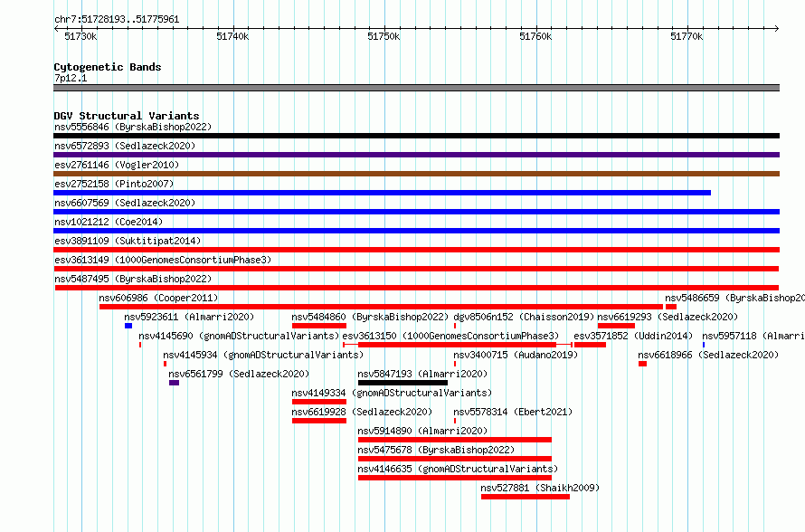This screenshot has width=805, height=532.
Task: Click nsv4149334 (gnomADStructuralVariants) label
Action: (x=392, y=393)
